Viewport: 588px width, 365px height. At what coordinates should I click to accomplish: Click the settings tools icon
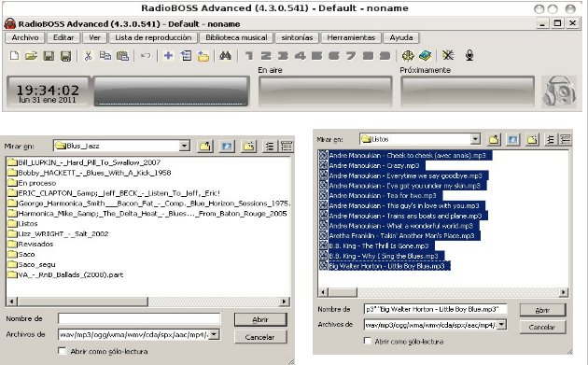[448, 55]
